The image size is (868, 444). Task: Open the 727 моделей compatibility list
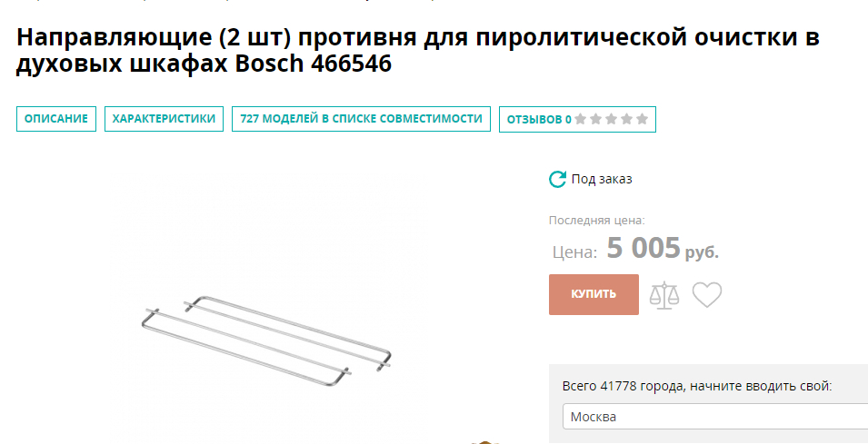pos(361,119)
